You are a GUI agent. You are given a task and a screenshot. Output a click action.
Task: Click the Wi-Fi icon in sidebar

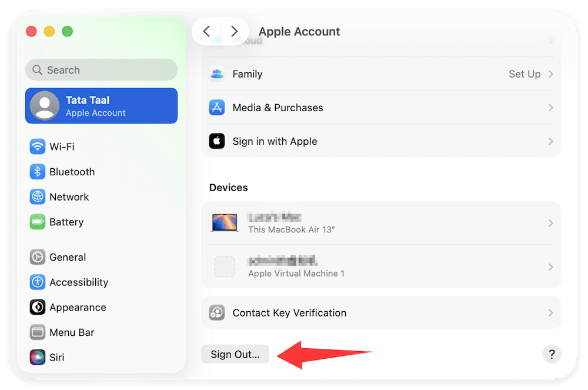point(38,146)
